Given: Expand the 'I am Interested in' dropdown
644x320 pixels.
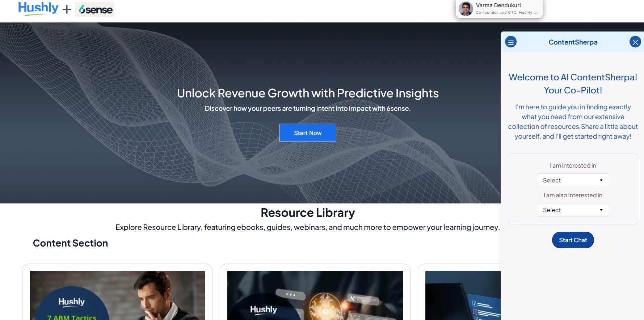Looking at the screenshot, I should [573, 180].
